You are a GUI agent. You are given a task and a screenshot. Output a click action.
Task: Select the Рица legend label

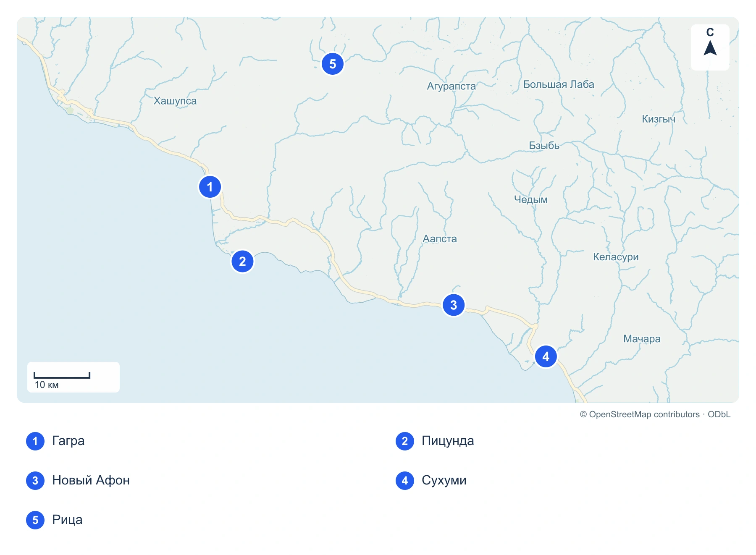point(67,520)
